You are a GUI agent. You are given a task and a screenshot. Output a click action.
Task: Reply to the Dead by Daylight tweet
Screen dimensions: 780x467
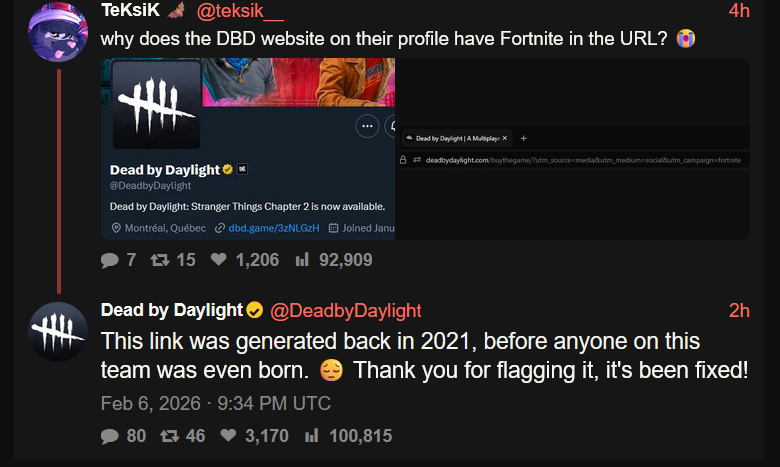tap(109, 436)
